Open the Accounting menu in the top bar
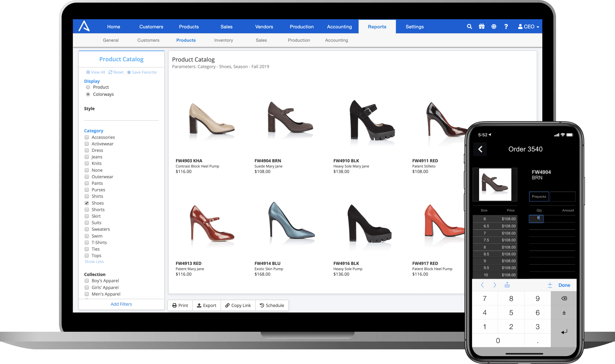This screenshot has width=615, height=364. 339,26
